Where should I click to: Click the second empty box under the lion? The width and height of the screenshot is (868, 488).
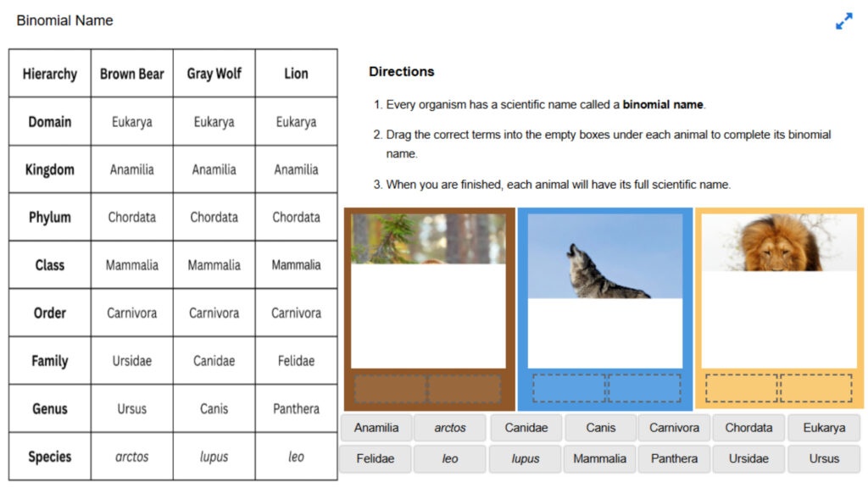(815, 388)
